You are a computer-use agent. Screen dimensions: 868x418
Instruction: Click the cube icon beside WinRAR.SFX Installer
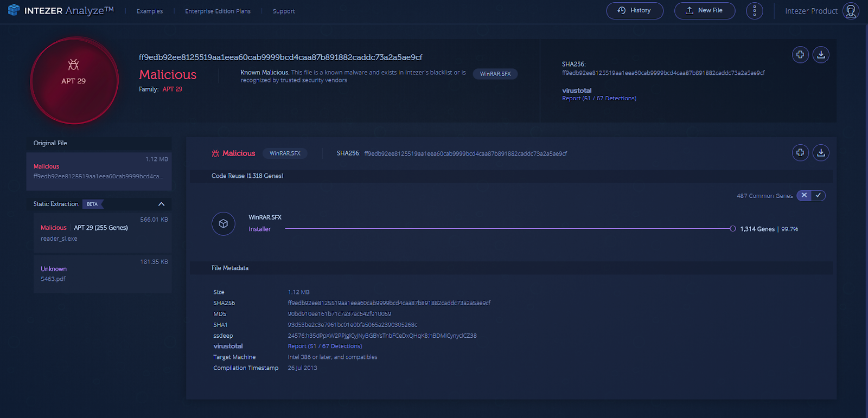pyautogui.click(x=223, y=223)
